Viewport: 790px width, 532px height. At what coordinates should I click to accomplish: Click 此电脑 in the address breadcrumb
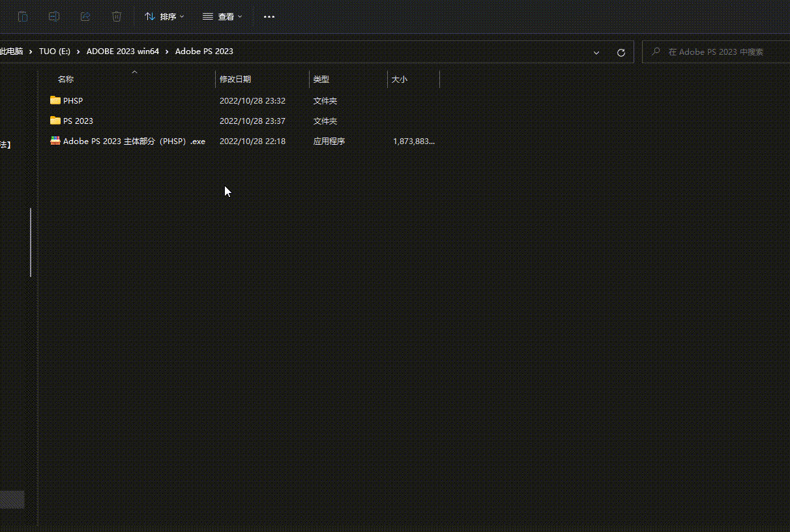tap(11, 52)
